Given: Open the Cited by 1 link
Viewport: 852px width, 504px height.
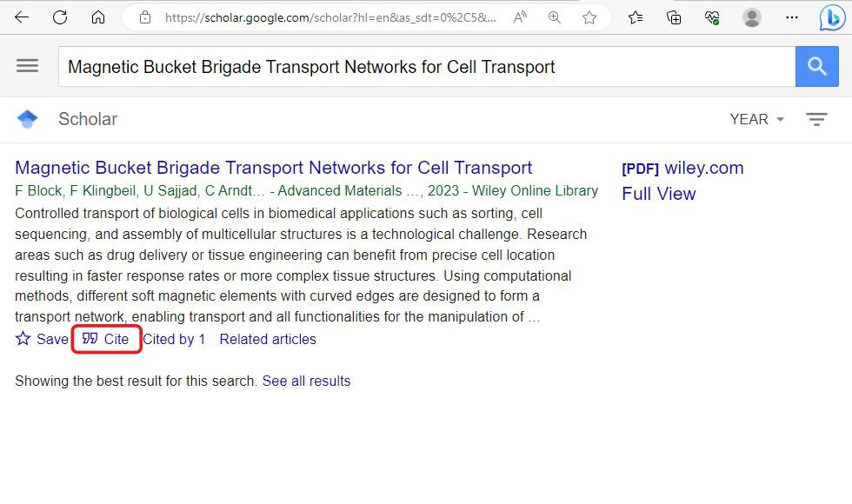Looking at the screenshot, I should click(x=174, y=339).
